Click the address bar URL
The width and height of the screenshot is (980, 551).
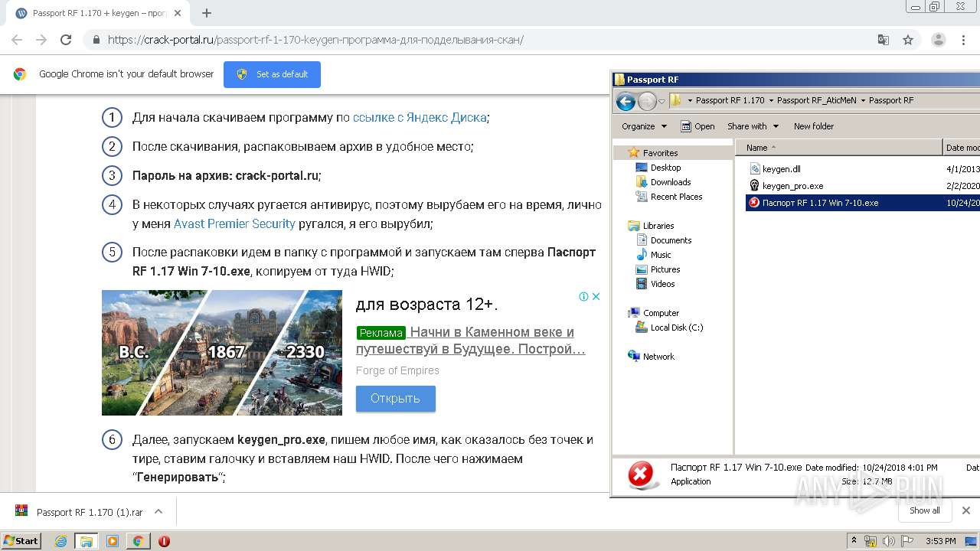tap(315, 40)
